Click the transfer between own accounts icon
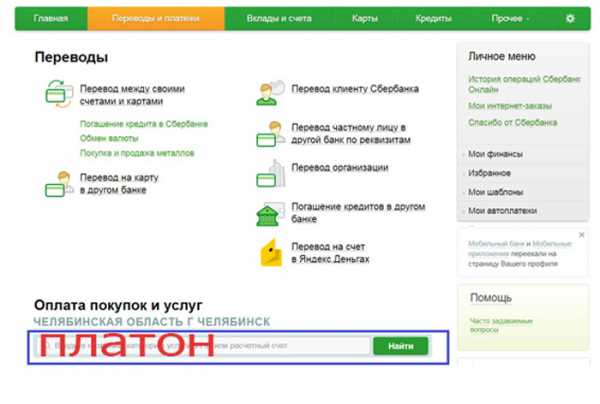The image size is (600, 404). tap(59, 94)
